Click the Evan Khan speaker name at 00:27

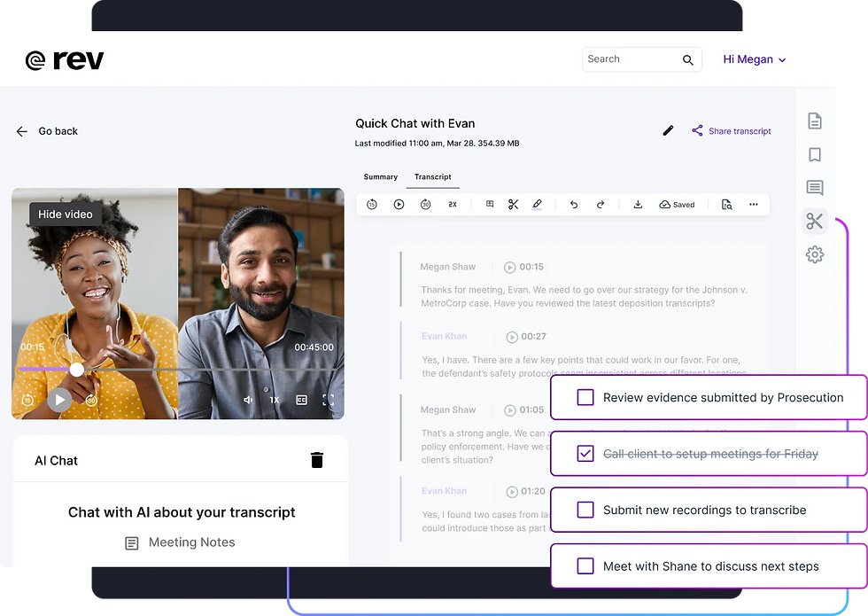click(x=445, y=336)
